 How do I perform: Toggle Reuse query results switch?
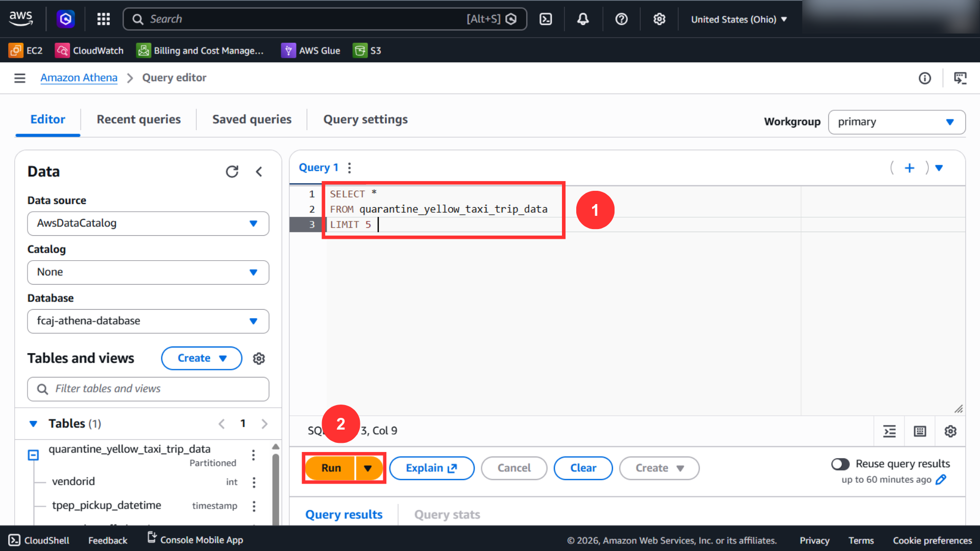pos(840,464)
